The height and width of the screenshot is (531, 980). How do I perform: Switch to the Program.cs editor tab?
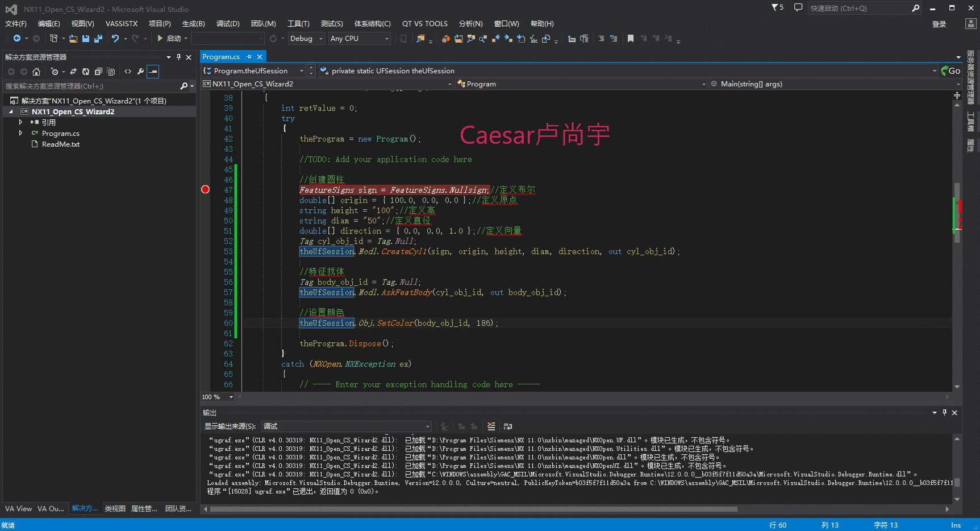(x=221, y=57)
